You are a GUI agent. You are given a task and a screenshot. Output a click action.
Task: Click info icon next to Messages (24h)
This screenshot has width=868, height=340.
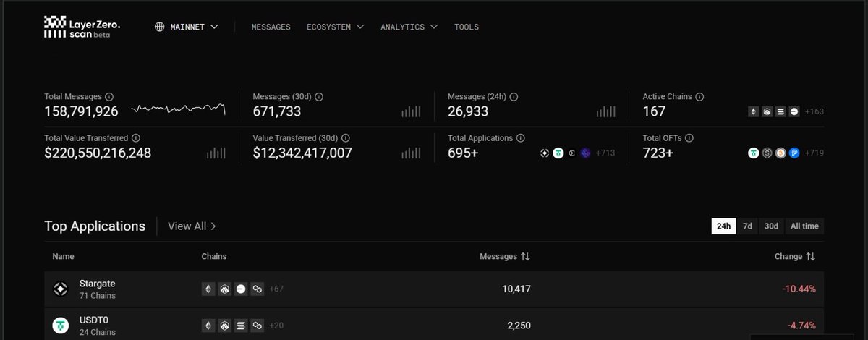tap(514, 96)
